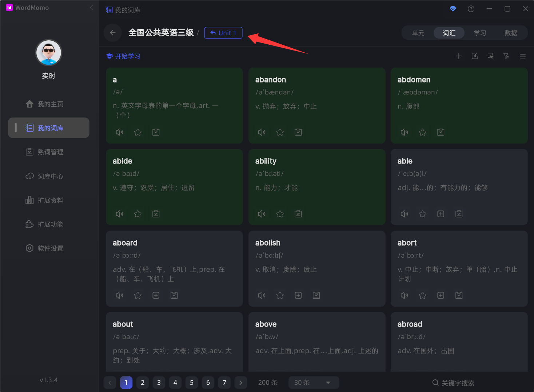
Task: Click clipboard-check icon on ability card
Action: pyautogui.click(x=298, y=214)
